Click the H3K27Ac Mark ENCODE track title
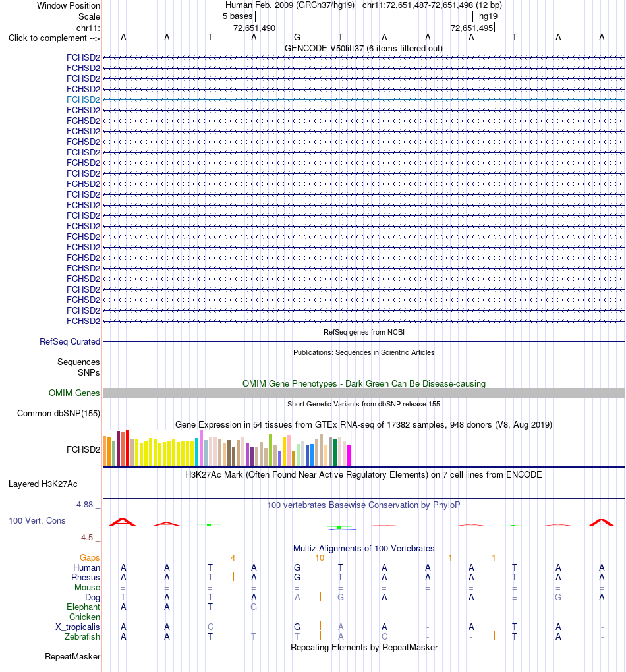This screenshot has width=626, height=672. pyautogui.click(x=364, y=475)
